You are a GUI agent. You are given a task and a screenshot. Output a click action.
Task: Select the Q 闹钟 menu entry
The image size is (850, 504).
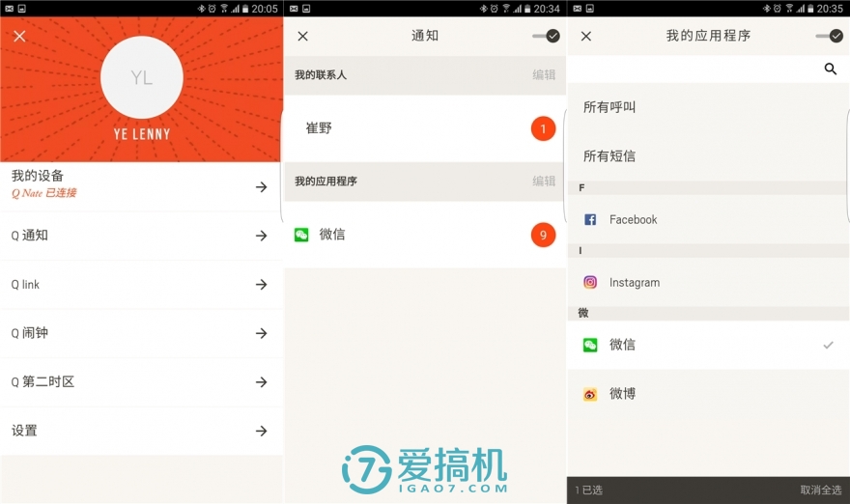[x=141, y=333]
